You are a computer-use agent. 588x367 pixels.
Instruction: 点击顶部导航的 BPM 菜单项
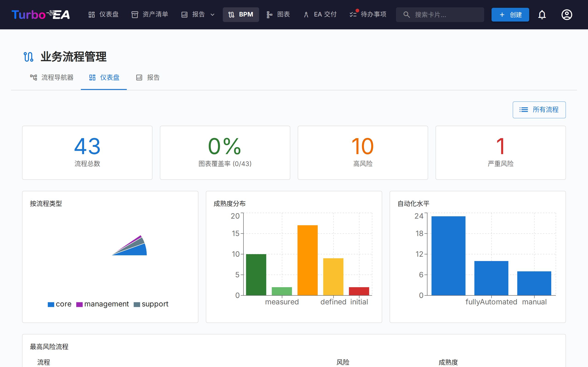tap(240, 14)
